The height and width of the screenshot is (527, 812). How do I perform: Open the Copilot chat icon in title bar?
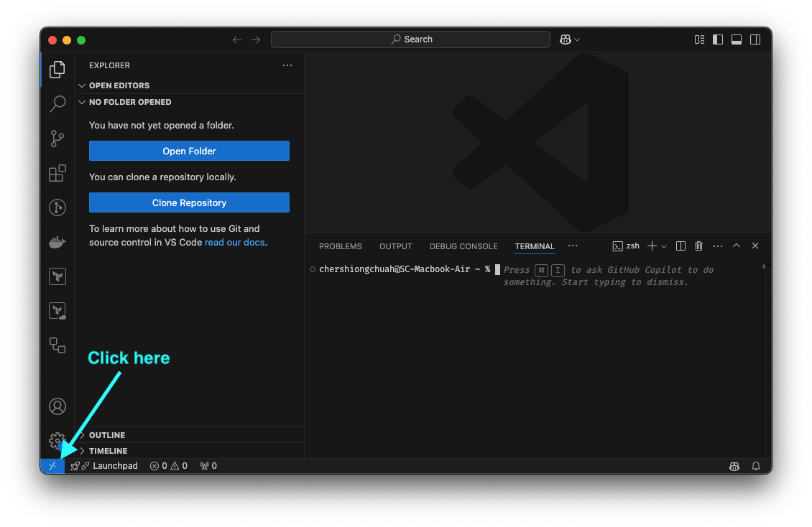[565, 39]
